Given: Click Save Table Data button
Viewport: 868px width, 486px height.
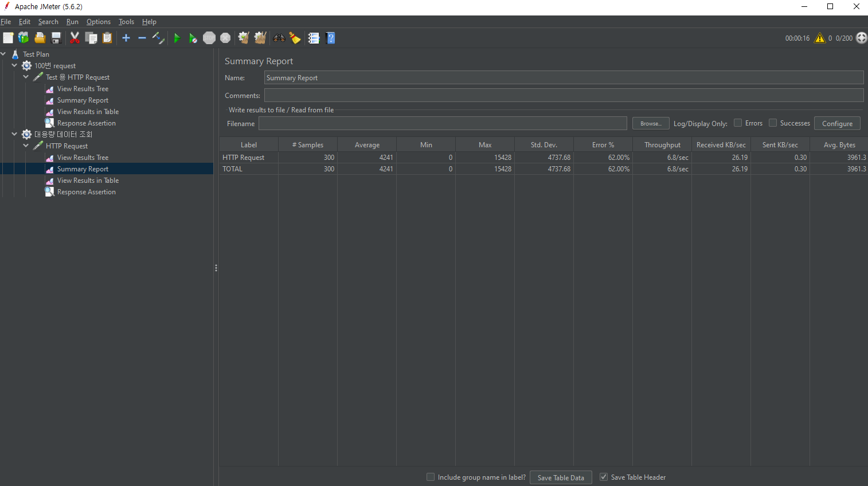Looking at the screenshot, I should (x=561, y=477).
